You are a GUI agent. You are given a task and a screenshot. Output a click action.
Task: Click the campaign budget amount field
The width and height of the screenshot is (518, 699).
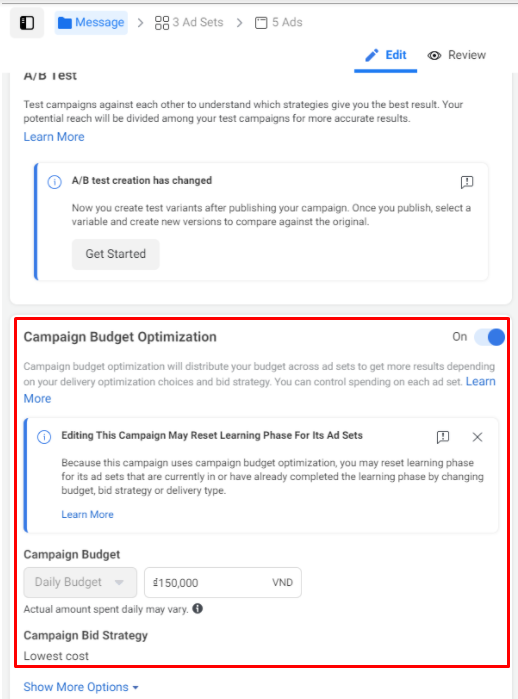tap(223, 582)
